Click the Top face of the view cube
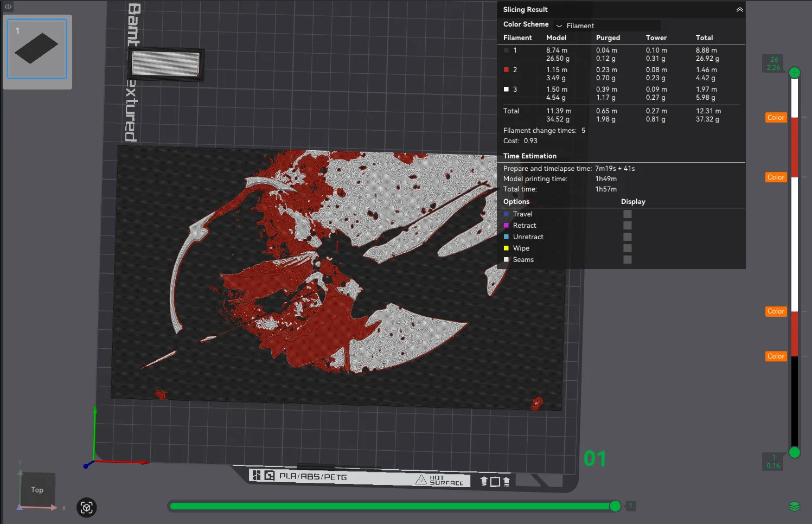The width and height of the screenshot is (812, 524). coord(37,490)
